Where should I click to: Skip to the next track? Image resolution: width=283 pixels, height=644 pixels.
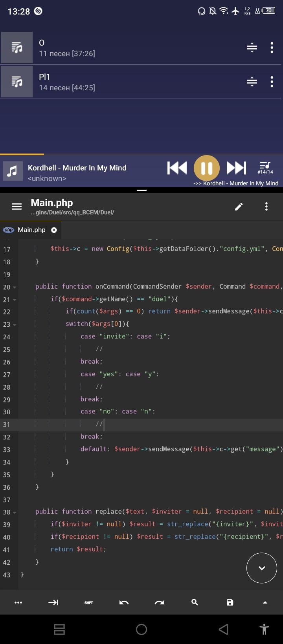coord(236,168)
